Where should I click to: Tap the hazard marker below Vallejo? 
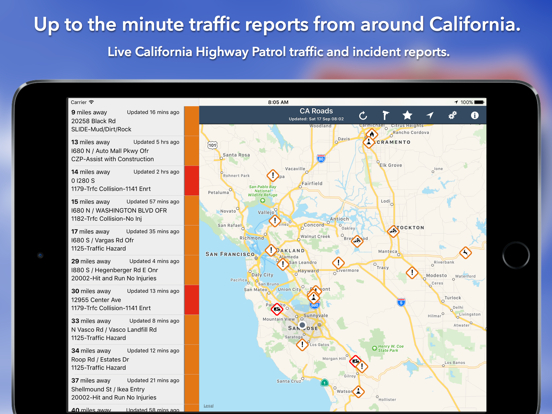[x=275, y=221]
